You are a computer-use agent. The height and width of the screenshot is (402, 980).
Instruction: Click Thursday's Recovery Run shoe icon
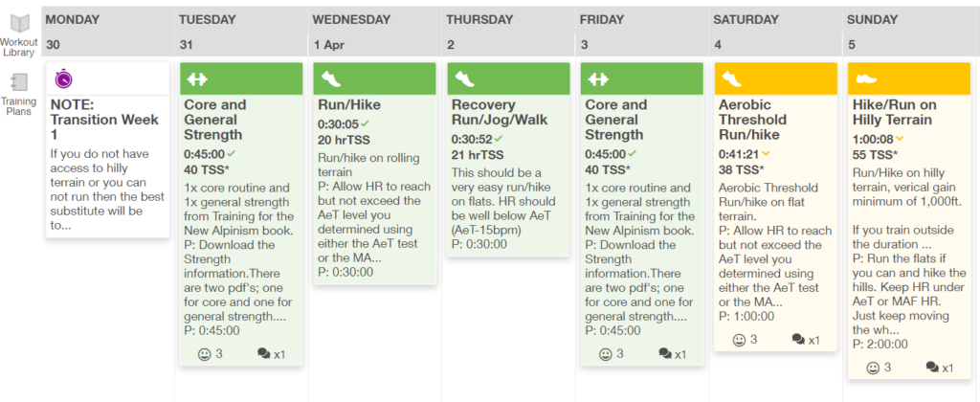(464, 78)
